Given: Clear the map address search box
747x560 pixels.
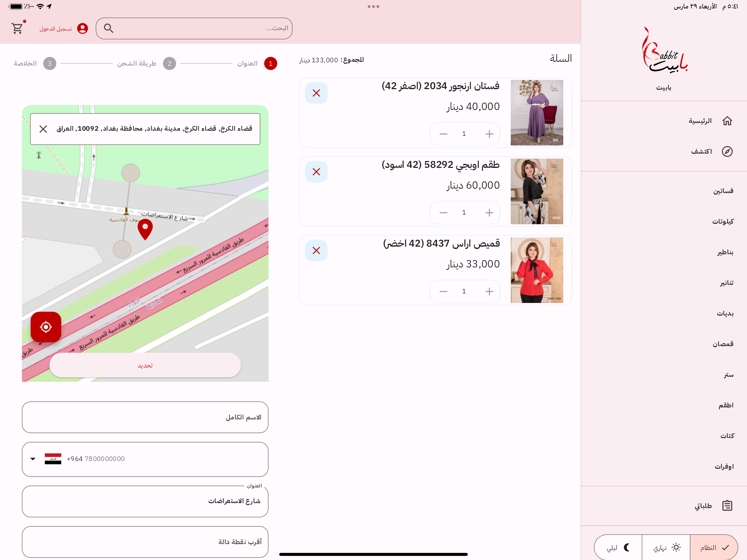Looking at the screenshot, I should (x=43, y=129).
